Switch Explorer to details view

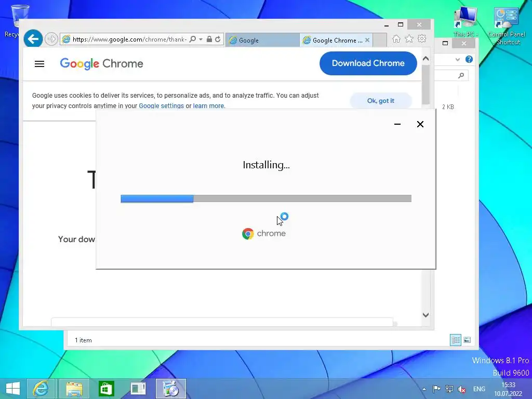click(x=455, y=340)
